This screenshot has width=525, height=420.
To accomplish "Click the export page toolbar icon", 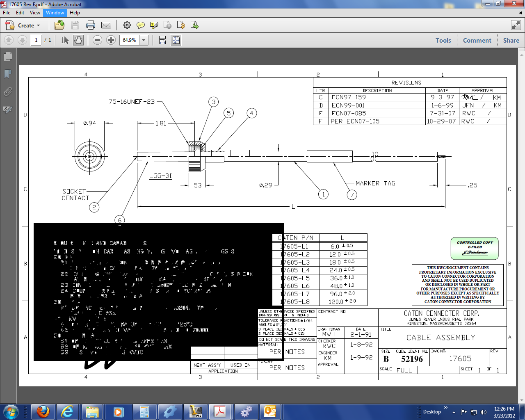I will 194,25.
